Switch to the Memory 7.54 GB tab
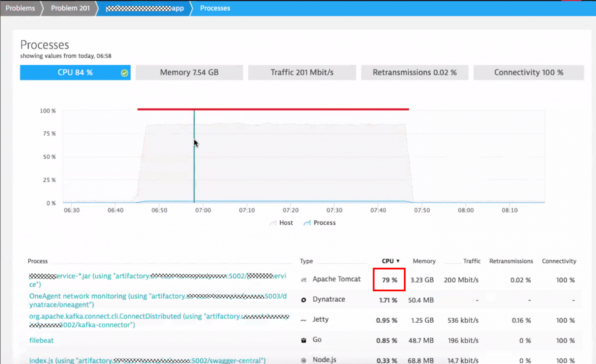Viewport: 596px width, 364px height. tap(189, 72)
